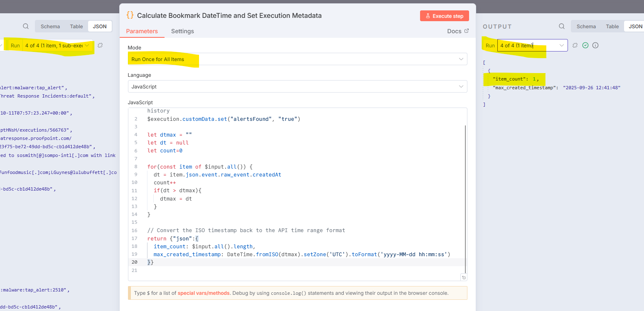The image size is (644, 311).
Task: Click output linked-runs icon beside Run selector
Action: point(575,45)
